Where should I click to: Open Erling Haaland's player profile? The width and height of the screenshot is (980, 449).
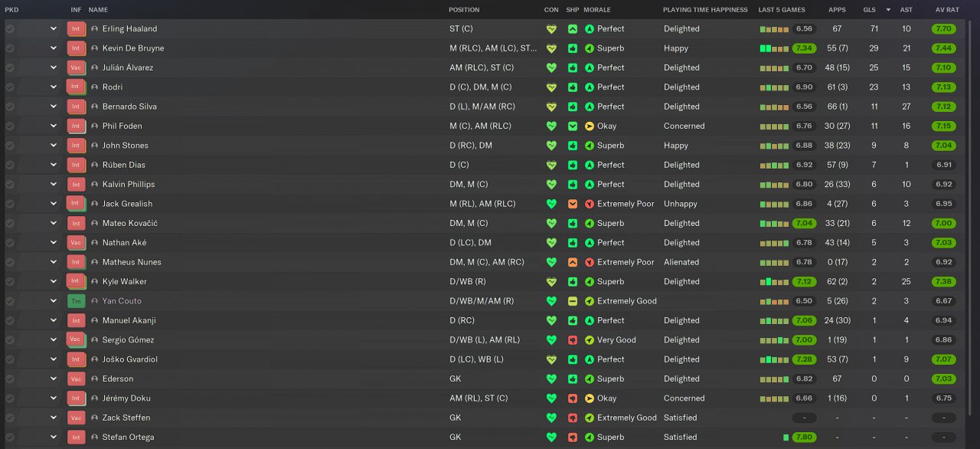[x=129, y=29]
